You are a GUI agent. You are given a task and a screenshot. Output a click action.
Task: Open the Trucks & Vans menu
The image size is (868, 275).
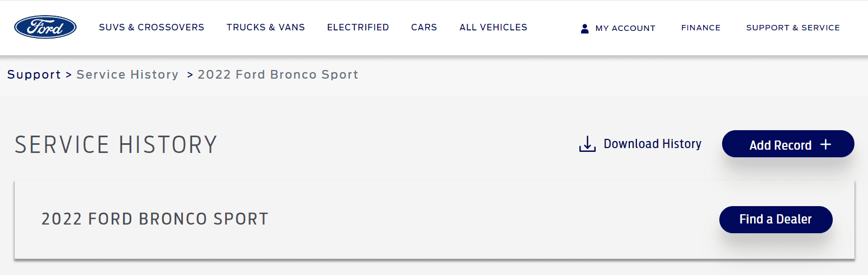click(x=266, y=27)
